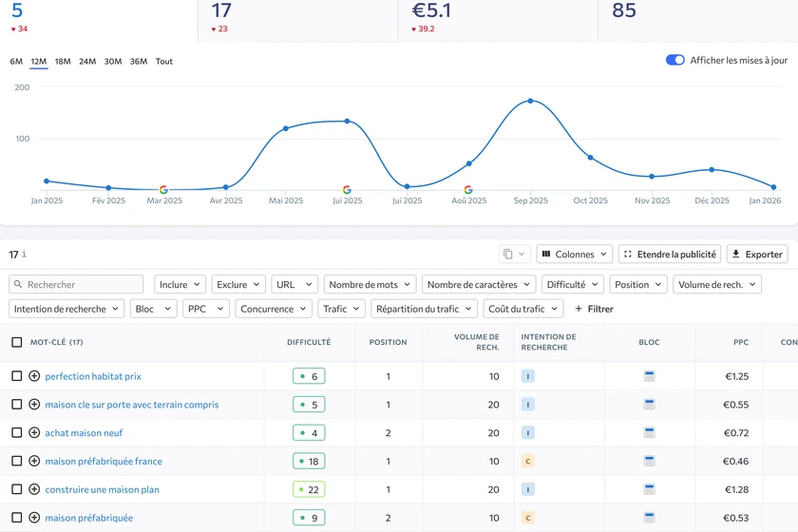This screenshot has width=798, height=532.
Task: Switch chart range to 6M
Action: pyautogui.click(x=16, y=62)
